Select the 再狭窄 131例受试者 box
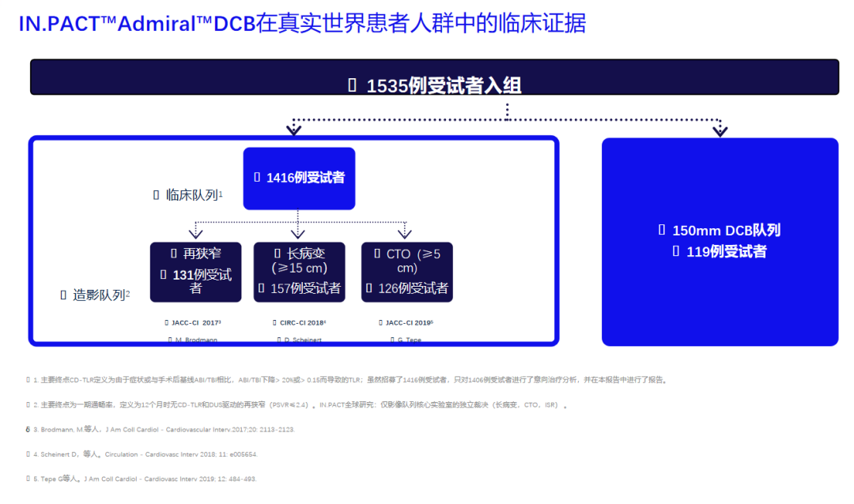The width and height of the screenshot is (854, 504). pos(196,272)
